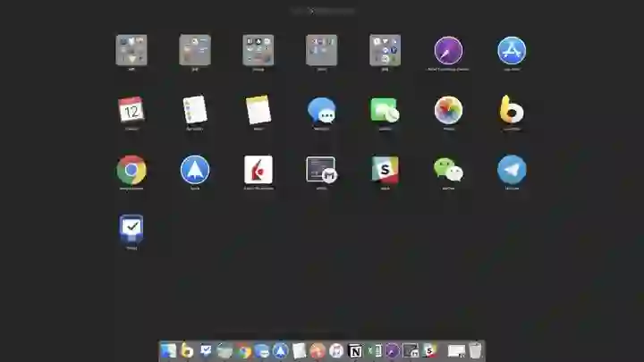Open Things from the Dock
Image resolution: width=644 pixels, height=362 pixels.
[206, 351]
